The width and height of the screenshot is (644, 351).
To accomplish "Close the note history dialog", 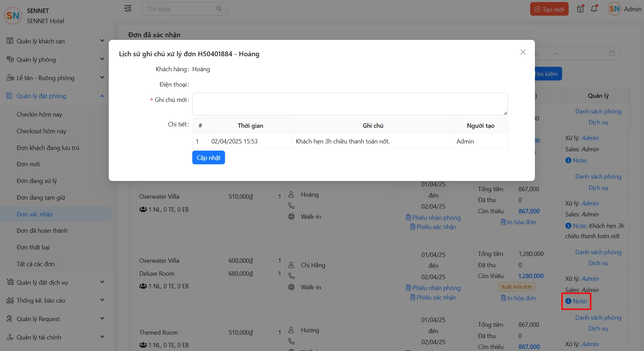I will [x=523, y=52].
